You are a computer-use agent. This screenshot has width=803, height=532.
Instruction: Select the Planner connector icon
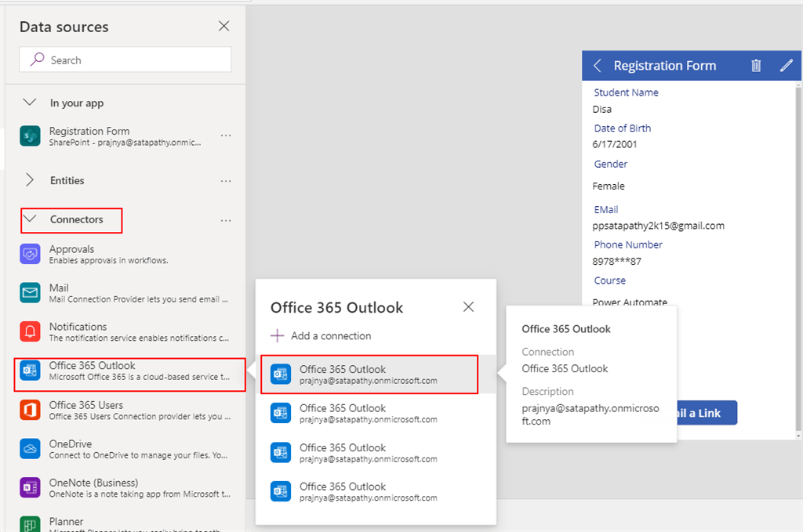(29, 523)
